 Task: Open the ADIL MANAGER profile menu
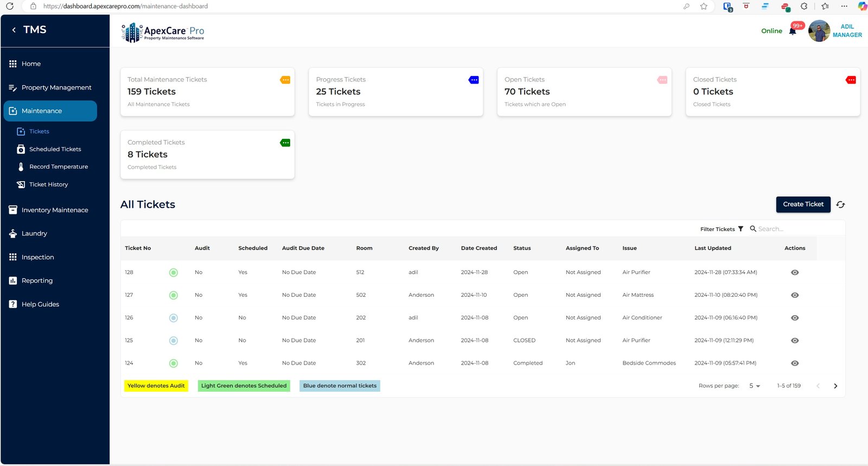point(847,30)
